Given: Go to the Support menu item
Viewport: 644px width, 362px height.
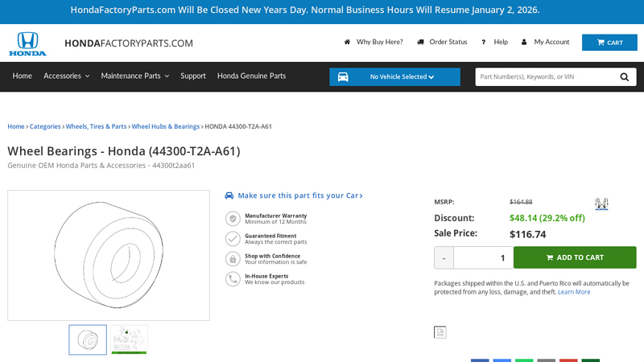Looking at the screenshot, I should click(193, 76).
